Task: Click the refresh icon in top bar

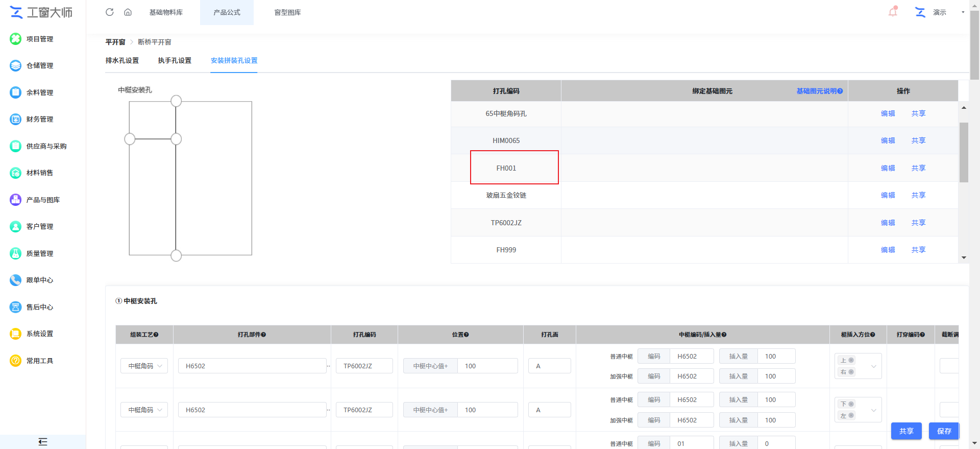Action: click(x=109, y=12)
